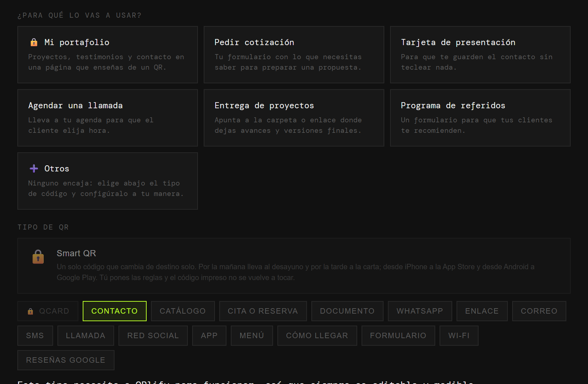Viewport: 588px width, 384px height.
Task: Click the TIPO DE QR heading
Action: 43,227
